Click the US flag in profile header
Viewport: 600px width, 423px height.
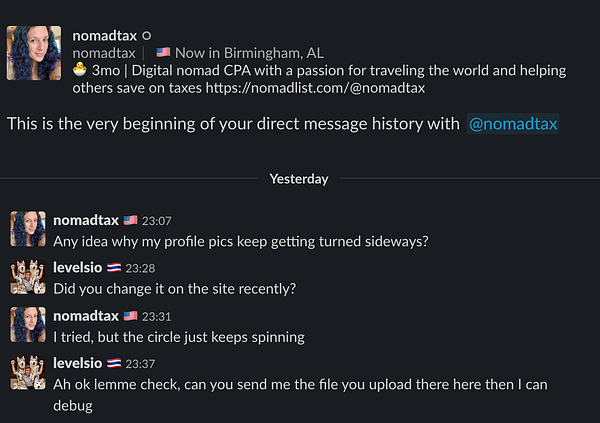point(162,53)
